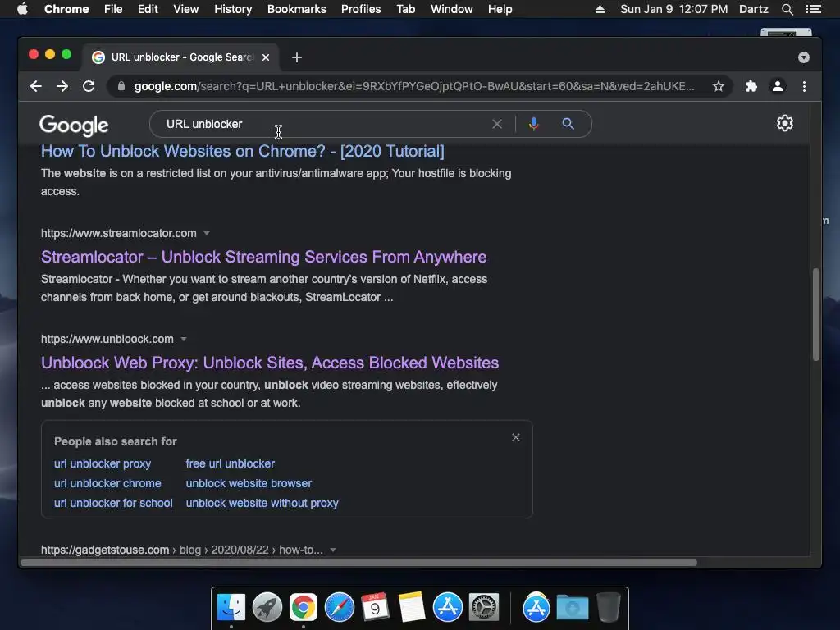Open the Bookmarks menu
Viewport: 840px width, 630px height.
coord(297,9)
